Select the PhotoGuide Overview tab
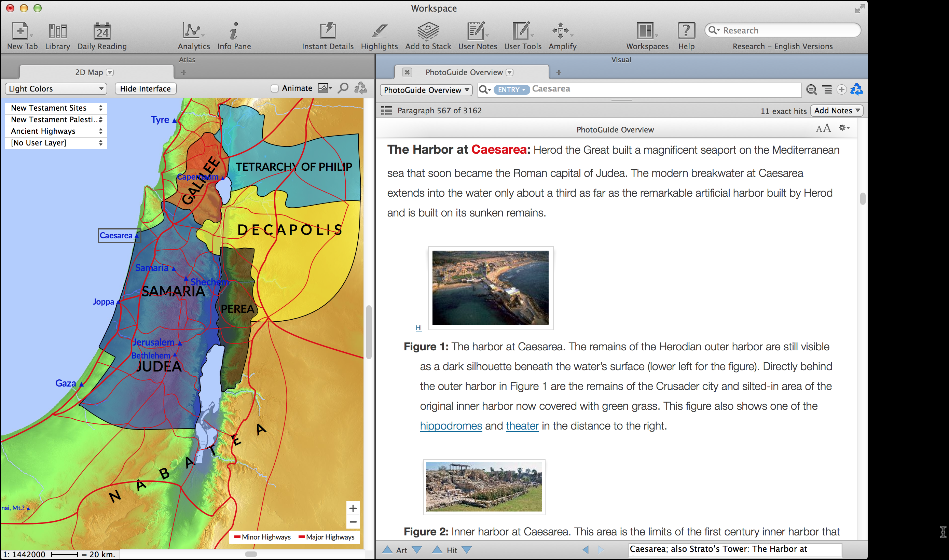The height and width of the screenshot is (560, 949). point(464,72)
